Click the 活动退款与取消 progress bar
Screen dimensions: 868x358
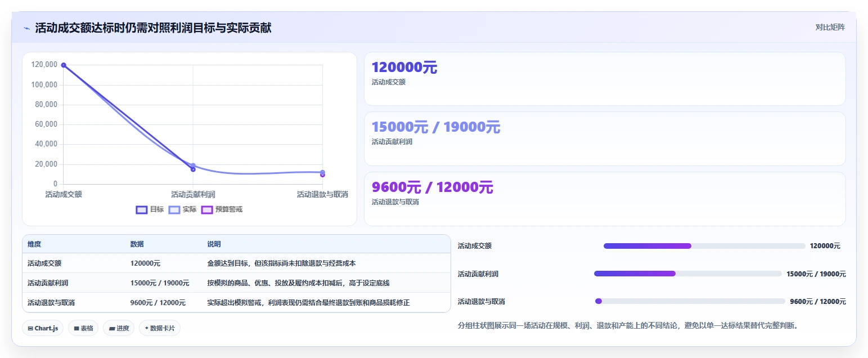(690, 301)
